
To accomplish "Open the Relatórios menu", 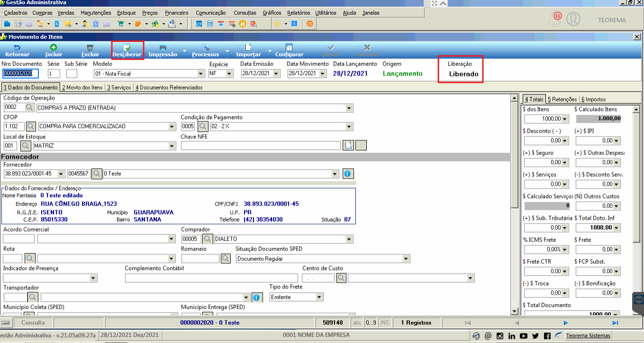I will [299, 13].
